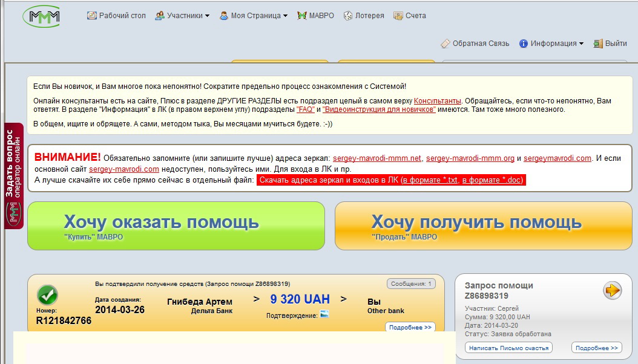Click Написать Письмо счастья button
The height and width of the screenshot is (364, 638).
tap(508, 348)
